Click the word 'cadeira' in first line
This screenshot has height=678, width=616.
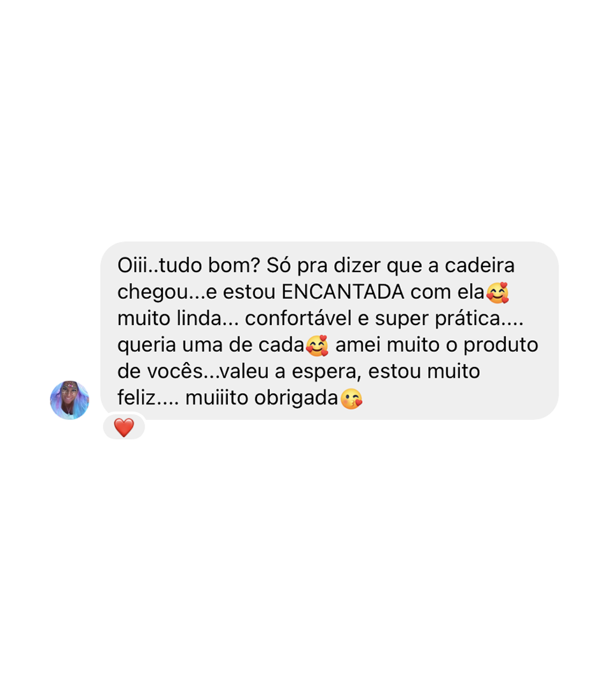click(x=480, y=265)
